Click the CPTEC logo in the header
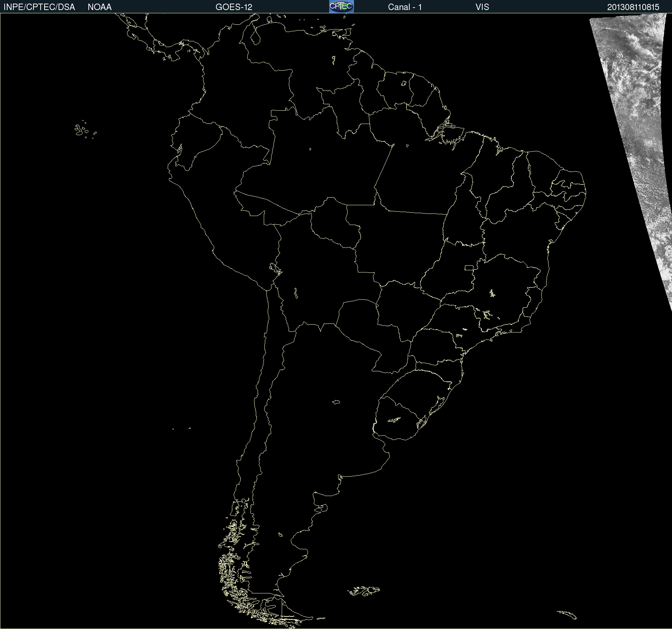Screen dimensions: 672x629 [x=341, y=6]
